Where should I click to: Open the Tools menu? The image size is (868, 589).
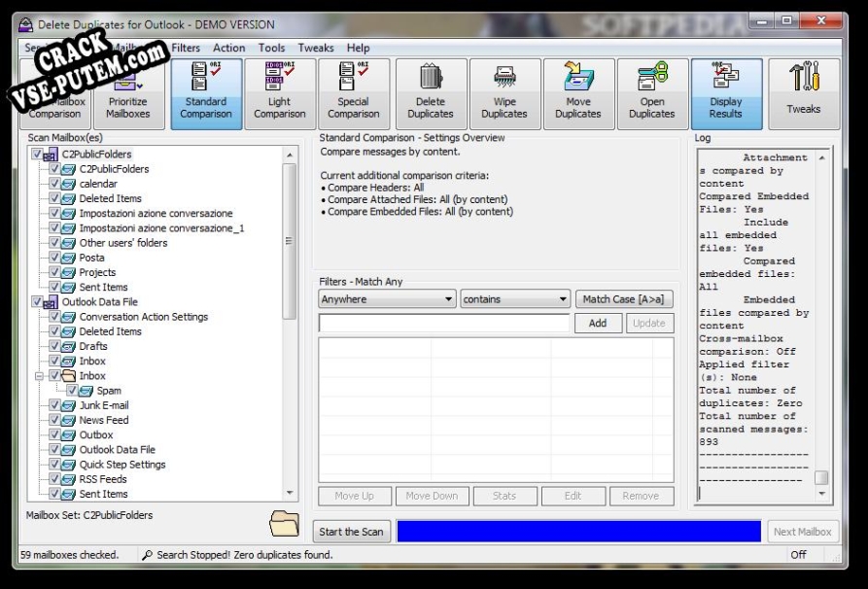(272, 49)
